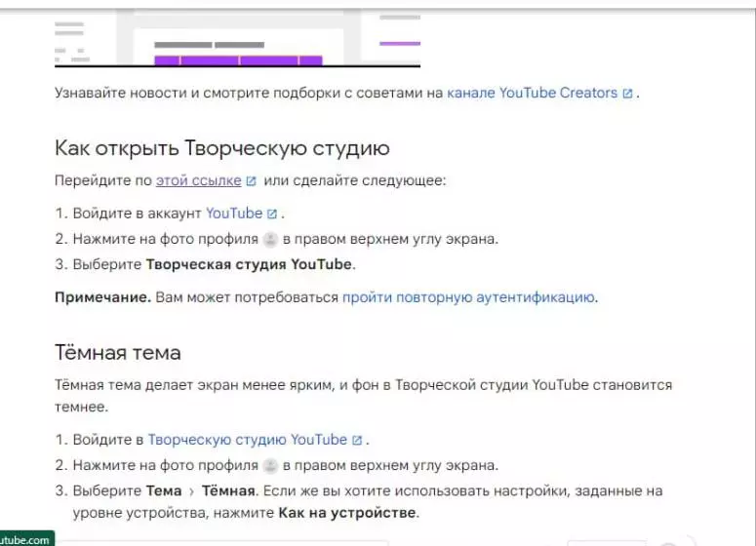Click external-link icon after 'Творческую студию YouTube'
This screenshot has height=546, width=756.
click(x=357, y=441)
